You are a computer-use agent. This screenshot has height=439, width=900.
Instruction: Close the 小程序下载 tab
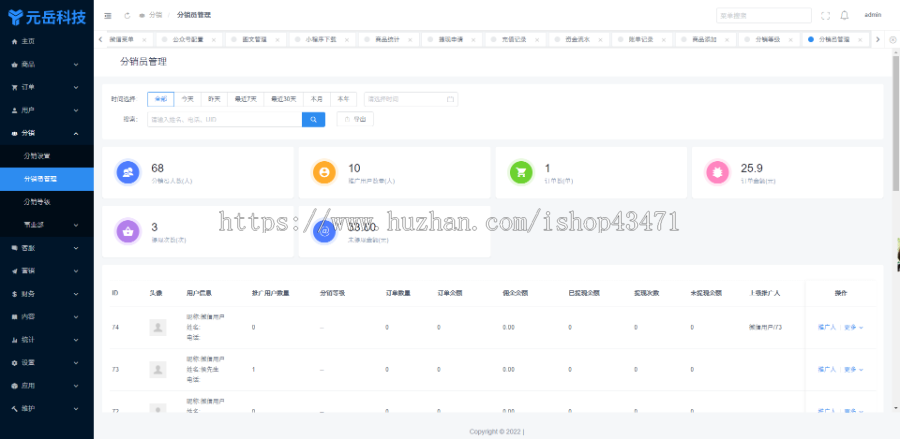(x=346, y=40)
